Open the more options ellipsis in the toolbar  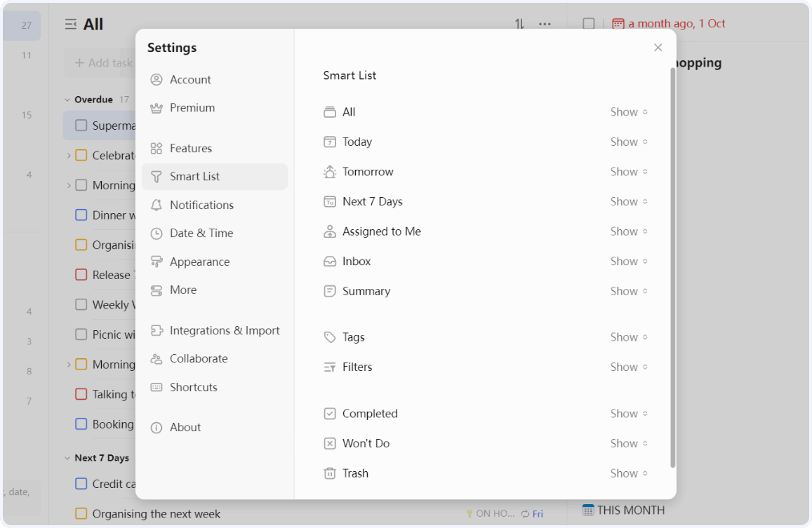tap(545, 23)
